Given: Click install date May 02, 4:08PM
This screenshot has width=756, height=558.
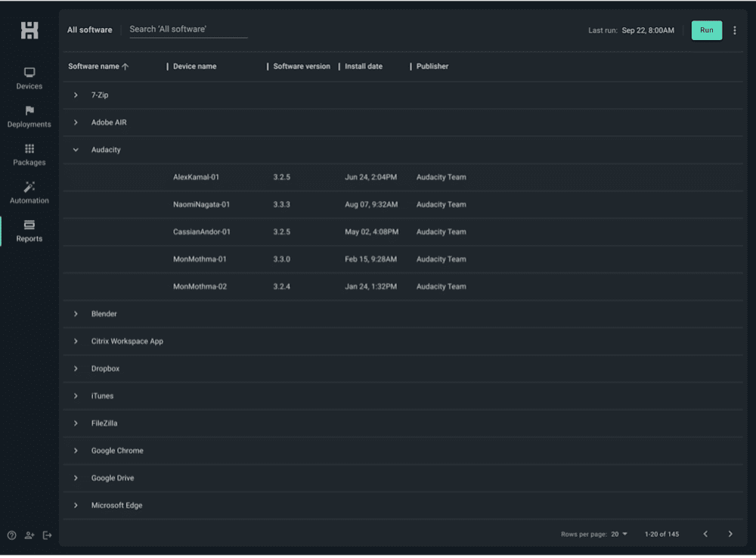Looking at the screenshot, I should [372, 232].
